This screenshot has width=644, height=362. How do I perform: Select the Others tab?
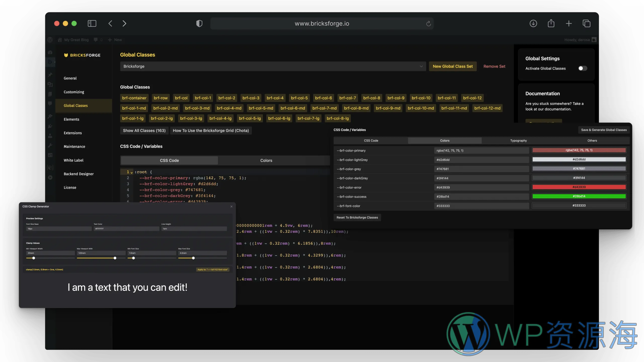(x=592, y=141)
